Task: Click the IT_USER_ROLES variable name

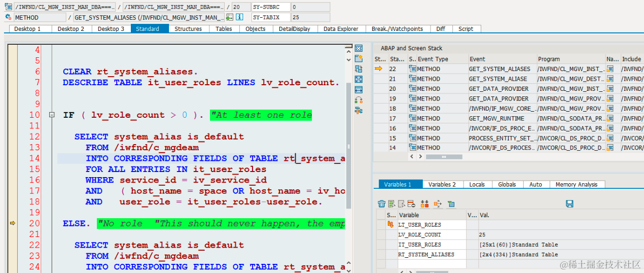Action: (x=419, y=245)
